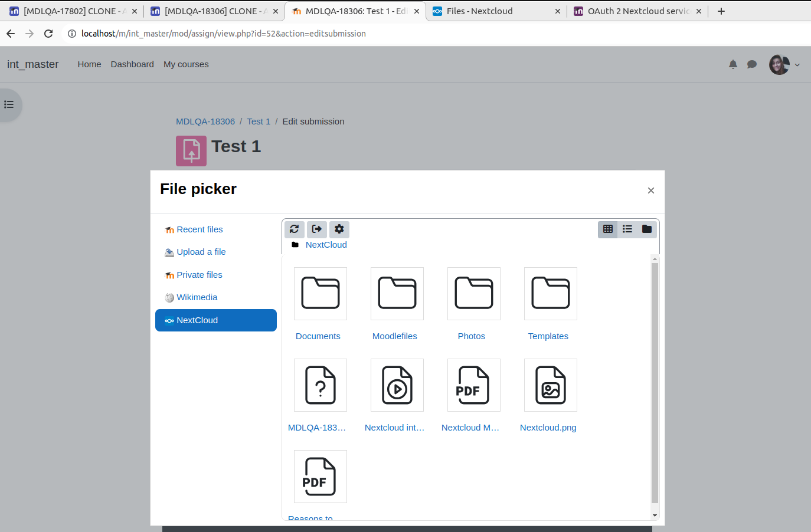Go to Home in the navigation bar

pos(89,64)
